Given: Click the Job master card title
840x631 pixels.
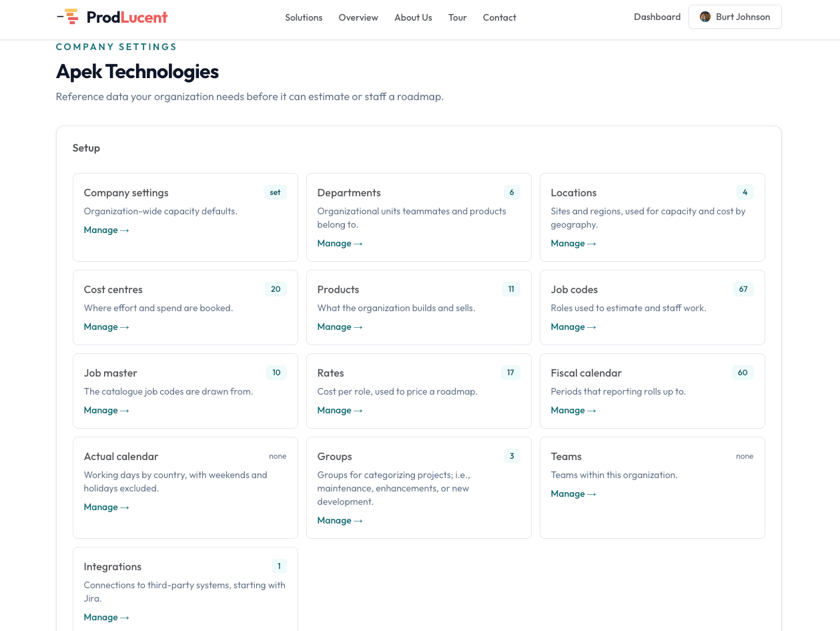Looking at the screenshot, I should (x=111, y=373).
